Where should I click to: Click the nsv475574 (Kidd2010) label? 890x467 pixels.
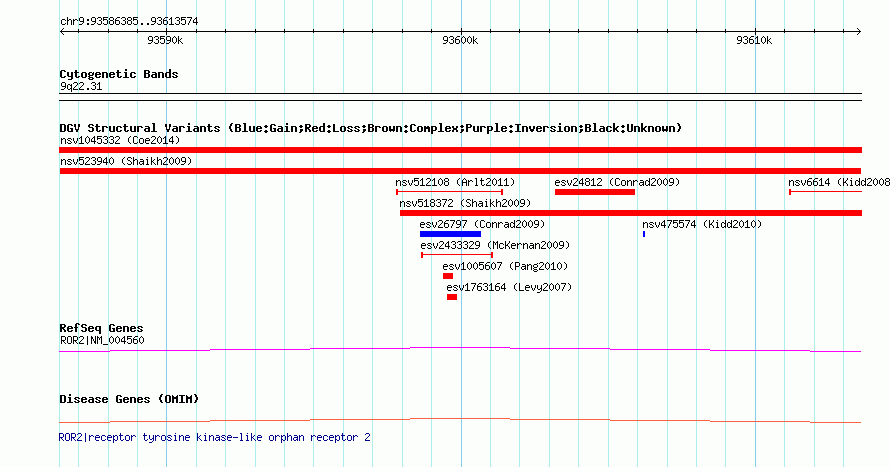[702, 224]
